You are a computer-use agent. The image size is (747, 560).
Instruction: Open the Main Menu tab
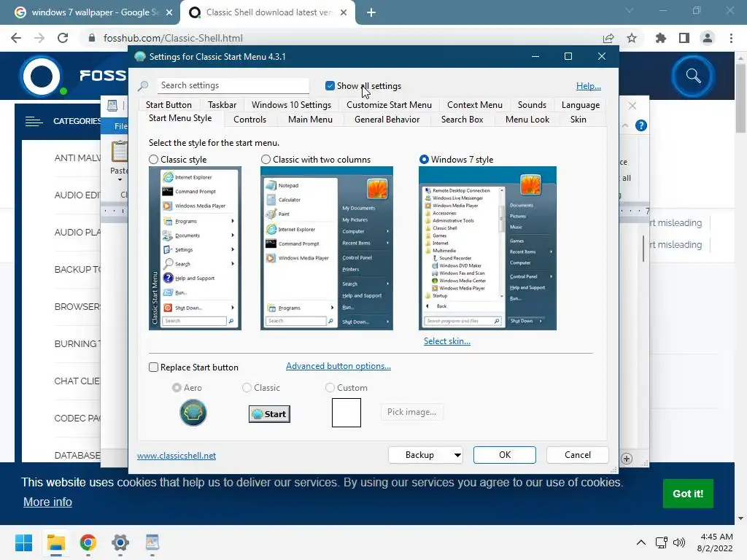click(x=310, y=120)
